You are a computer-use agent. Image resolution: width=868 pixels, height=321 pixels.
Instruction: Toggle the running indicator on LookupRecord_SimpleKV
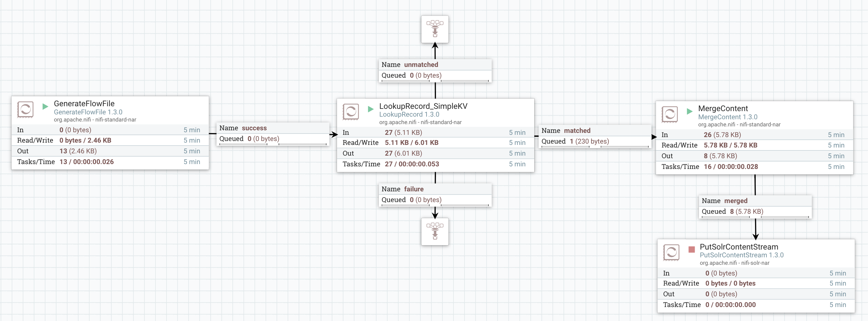pyautogui.click(x=371, y=109)
